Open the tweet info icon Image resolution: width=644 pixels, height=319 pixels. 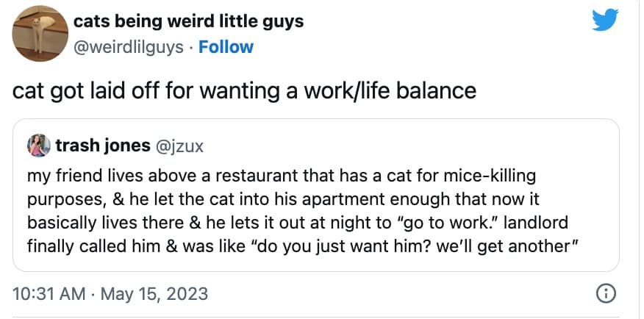(x=606, y=294)
